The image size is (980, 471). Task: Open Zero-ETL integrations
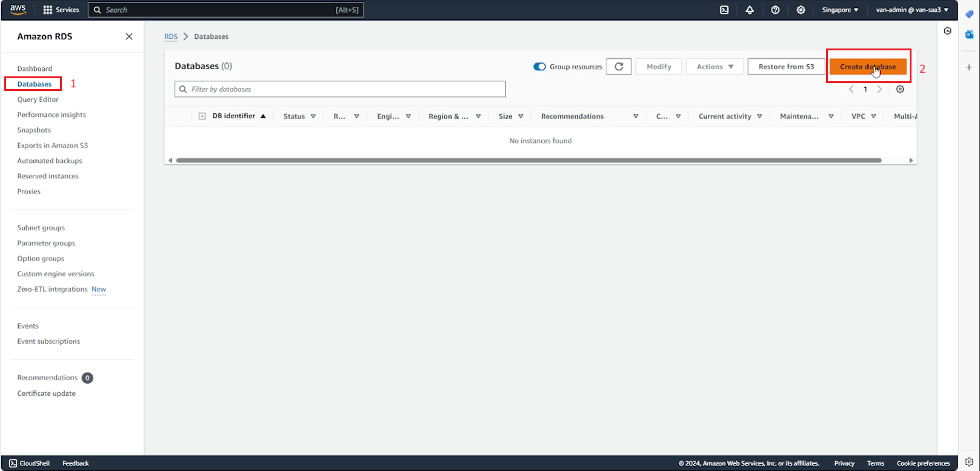pyautogui.click(x=53, y=289)
